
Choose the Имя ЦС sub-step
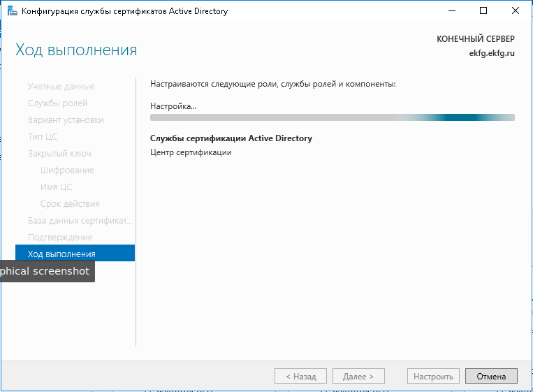click(56, 187)
